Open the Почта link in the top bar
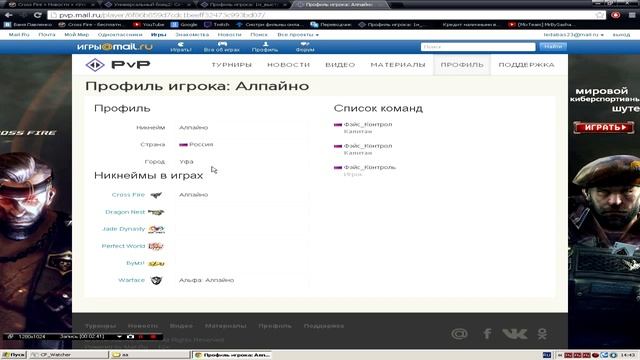Image resolution: width=640 pixels, height=360 pixels. pos(47,35)
